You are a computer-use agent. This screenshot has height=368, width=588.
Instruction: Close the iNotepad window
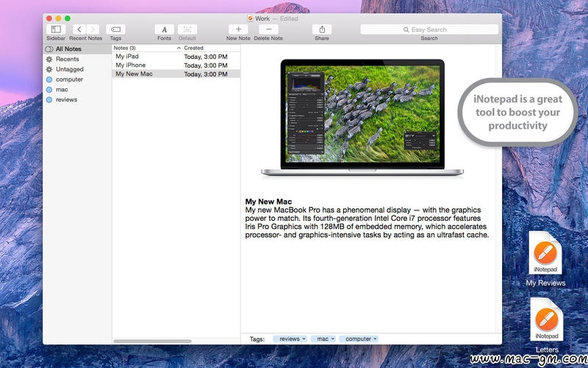pos(49,18)
